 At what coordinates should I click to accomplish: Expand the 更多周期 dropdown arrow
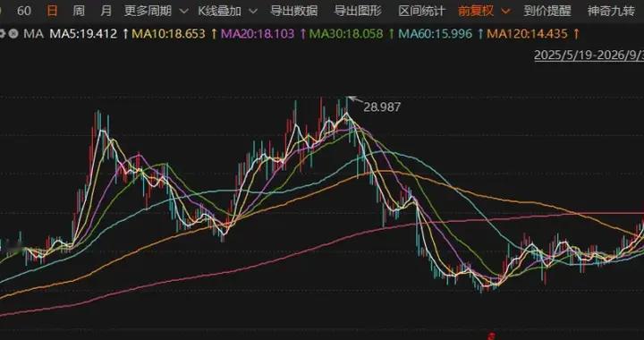[x=184, y=11]
